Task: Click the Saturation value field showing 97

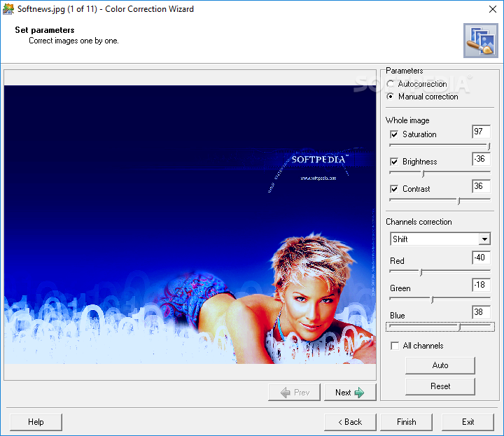Action: [x=481, y=132]
